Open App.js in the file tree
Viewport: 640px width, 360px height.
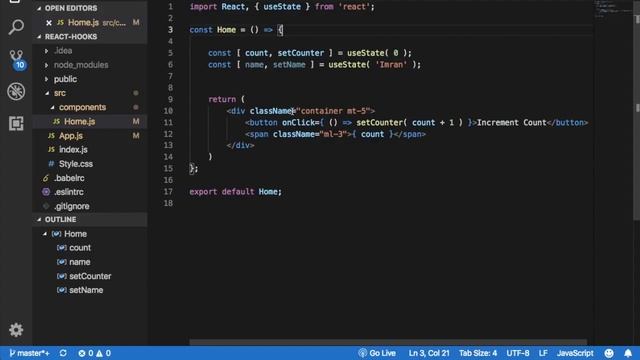click(71, 136)
